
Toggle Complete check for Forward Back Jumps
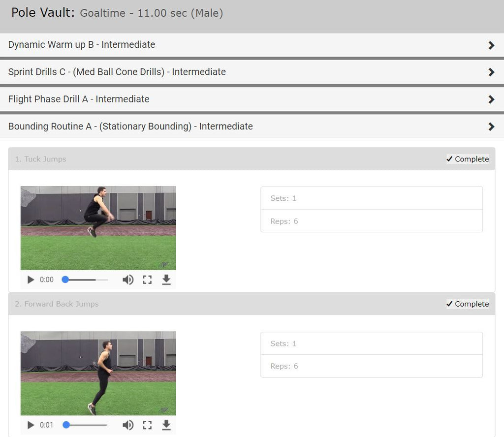click(468, 304)
